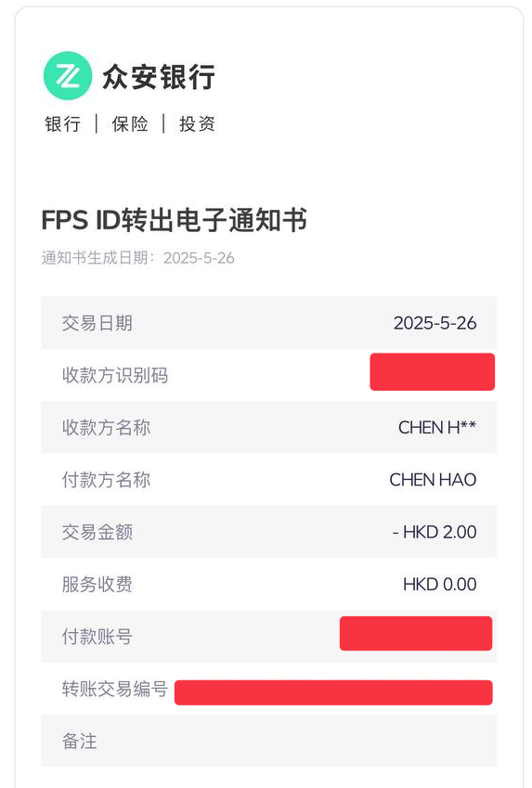Click the green ZA Bank logo icon
This screenshot has width=532, height=788.
pos(68,76)
